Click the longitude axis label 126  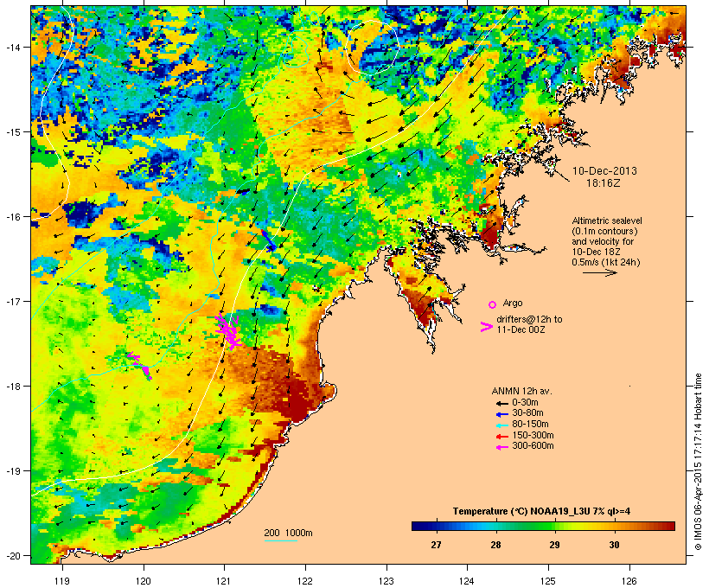tap(629, 581)
